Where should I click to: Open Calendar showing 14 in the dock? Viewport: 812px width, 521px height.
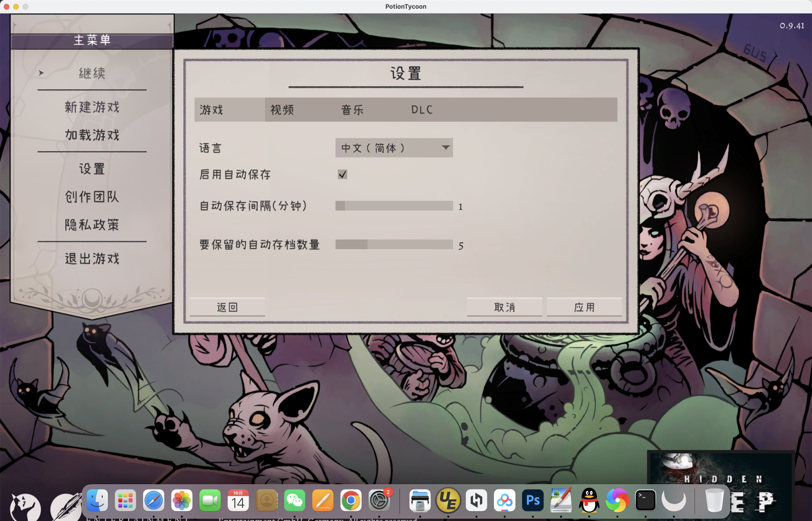(238, 500)
